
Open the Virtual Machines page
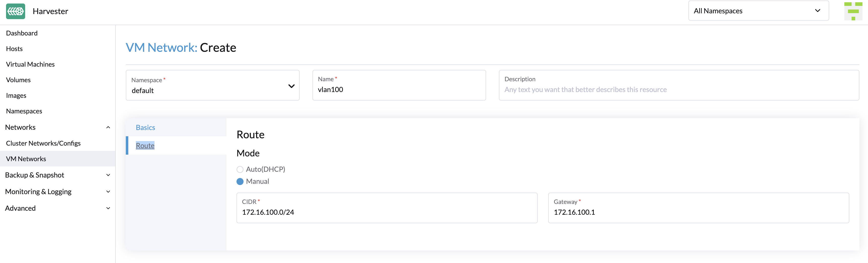(x=30, y=64)
